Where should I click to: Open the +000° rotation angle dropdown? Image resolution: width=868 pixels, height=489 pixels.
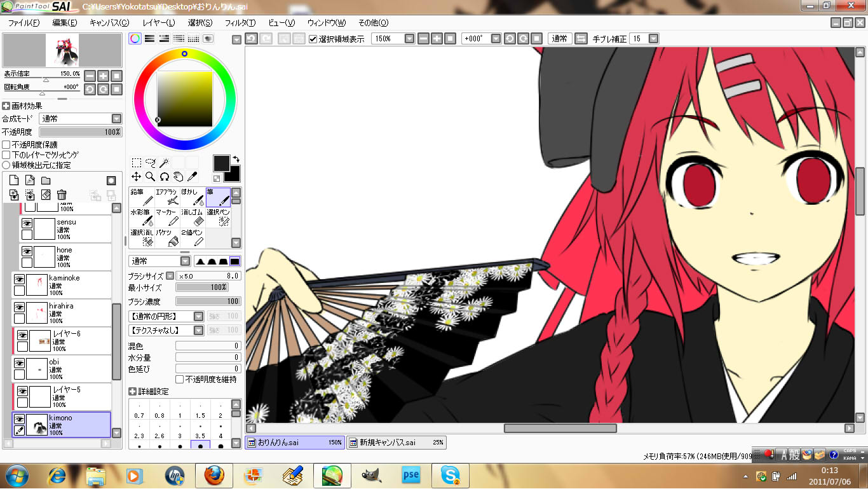coord(496,39)
